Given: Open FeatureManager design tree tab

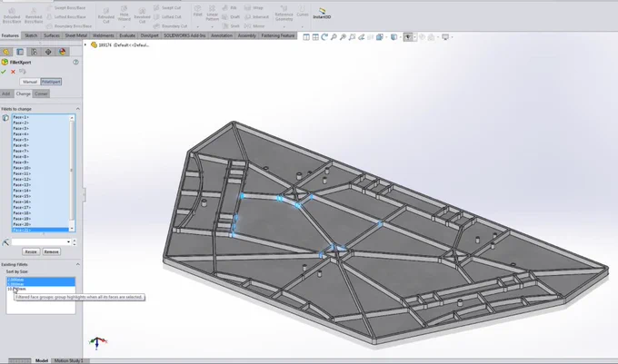Looking at the screenshot, I should tap(6, 52).
